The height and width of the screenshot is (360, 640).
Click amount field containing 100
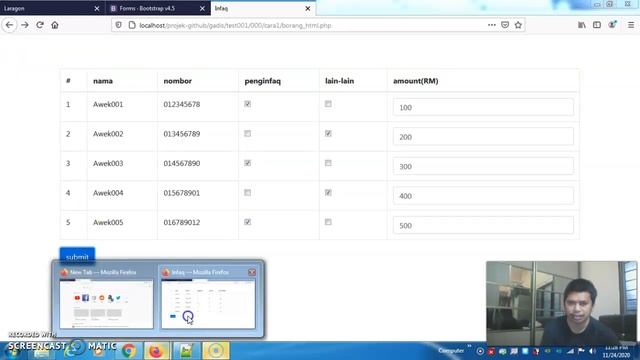483,107
